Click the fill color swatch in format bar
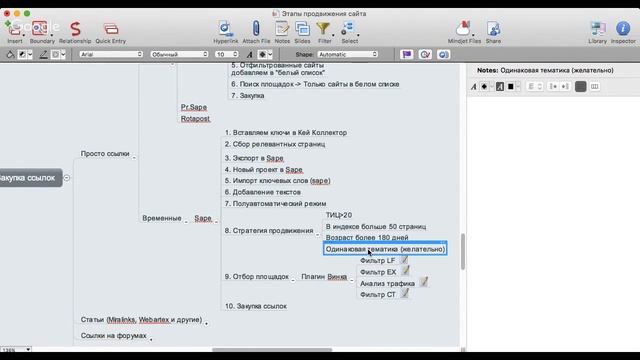Screen dimensions: 640x360 [x=22, y=54]
